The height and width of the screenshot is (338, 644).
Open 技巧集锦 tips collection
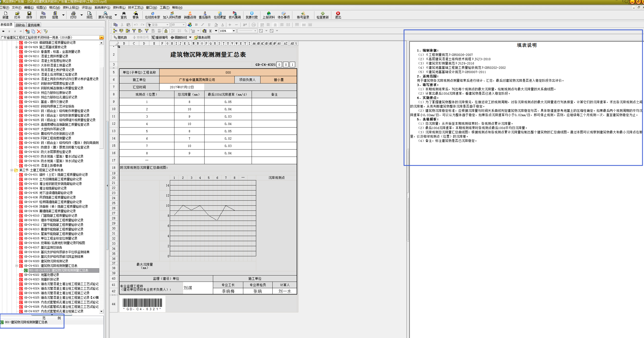(235, 15)
